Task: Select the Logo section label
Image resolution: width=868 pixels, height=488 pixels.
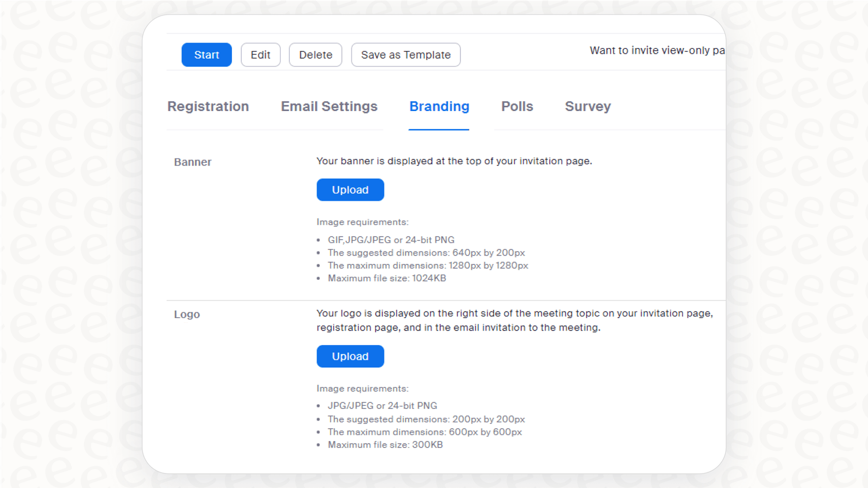Action: click(187, 314)
